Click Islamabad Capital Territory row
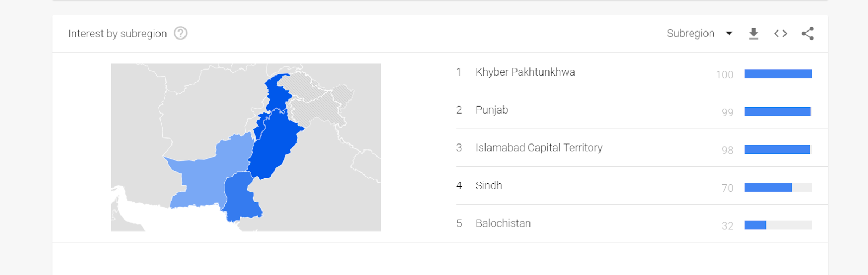 tap(539, 148)
